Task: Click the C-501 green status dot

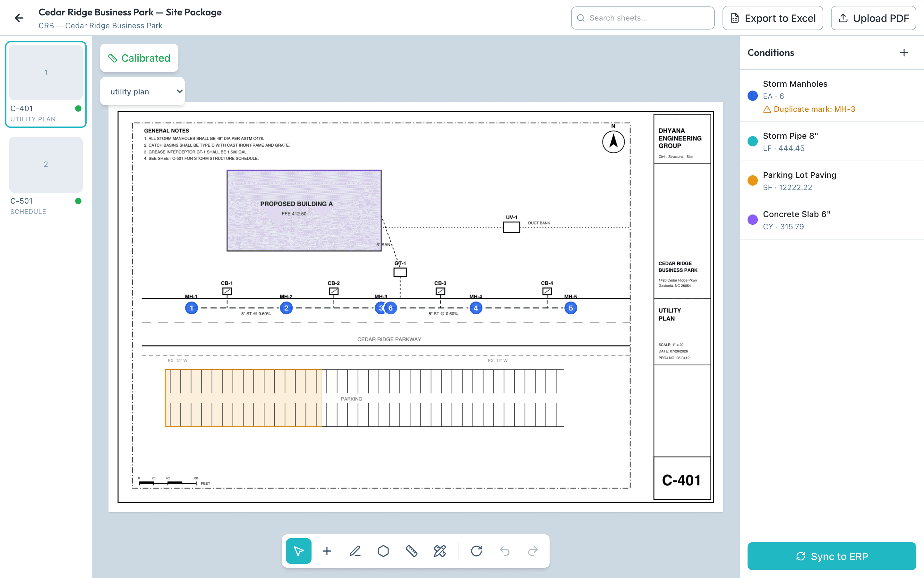Action: coord(78,201)
